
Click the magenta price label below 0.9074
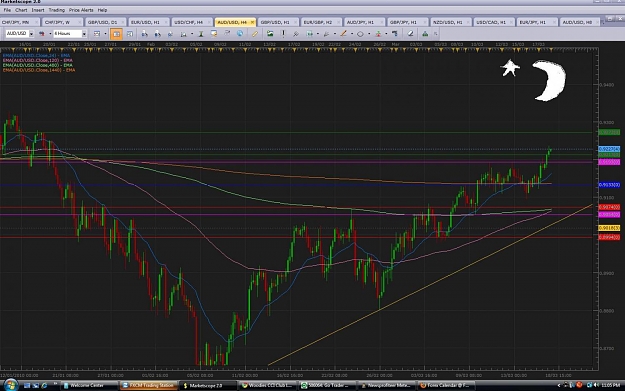click(x=609, y=214)
